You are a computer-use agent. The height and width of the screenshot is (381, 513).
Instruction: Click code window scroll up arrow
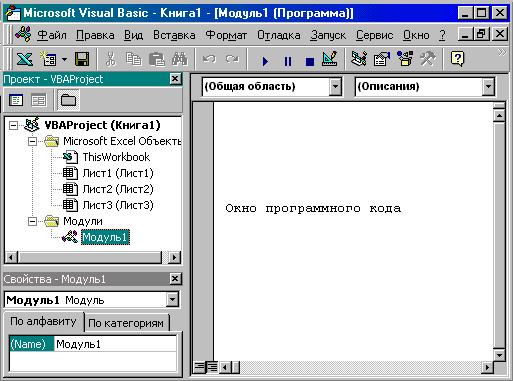coord(499,116)
